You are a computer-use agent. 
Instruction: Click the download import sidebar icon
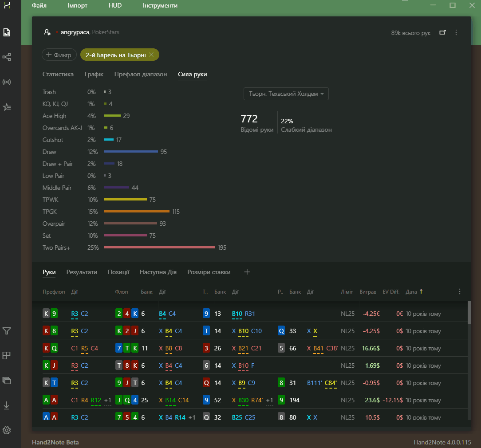[x=7, y=406]
